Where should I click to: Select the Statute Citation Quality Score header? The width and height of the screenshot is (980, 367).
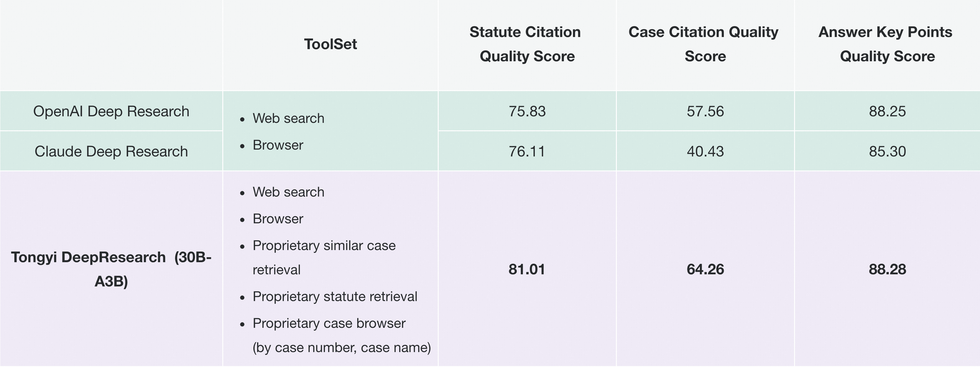click(x=526, y=44)
